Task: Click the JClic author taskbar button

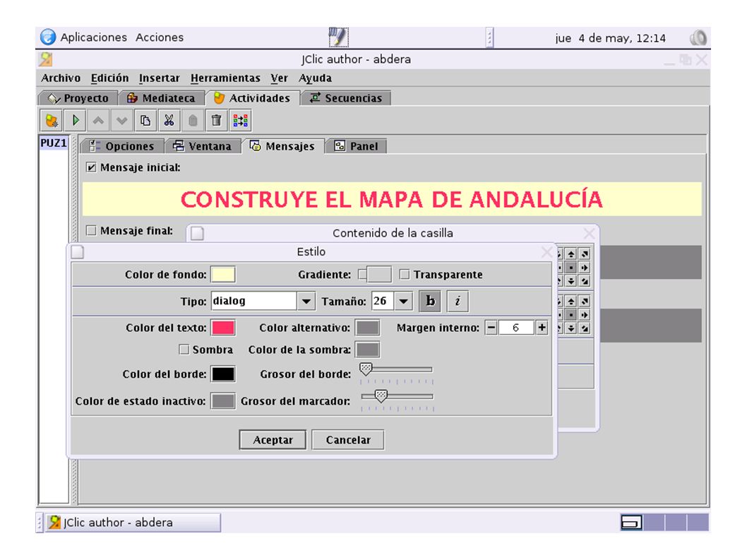Action: [x=133, y=523]
